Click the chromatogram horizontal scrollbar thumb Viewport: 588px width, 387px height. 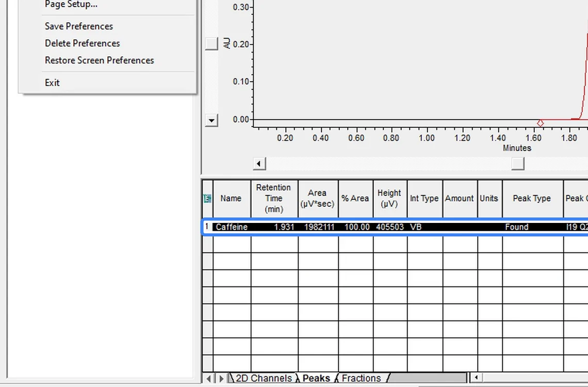pos(518,164)
